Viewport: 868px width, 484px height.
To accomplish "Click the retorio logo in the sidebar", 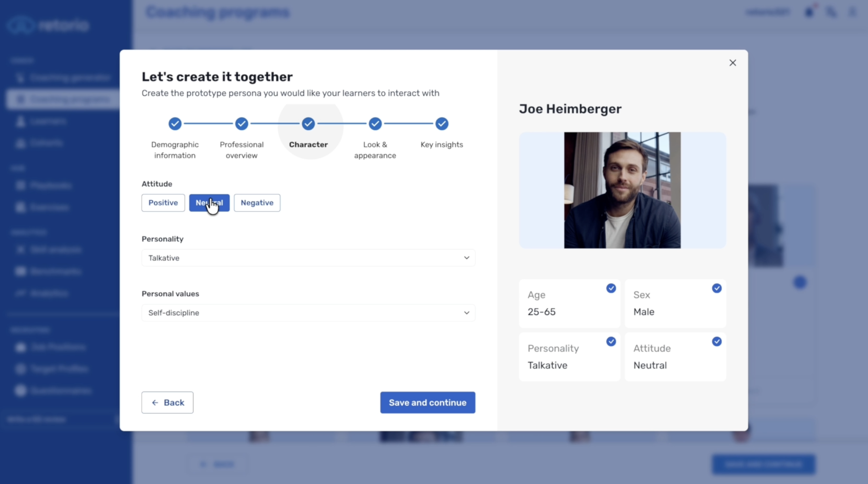I will click(48, 25).
